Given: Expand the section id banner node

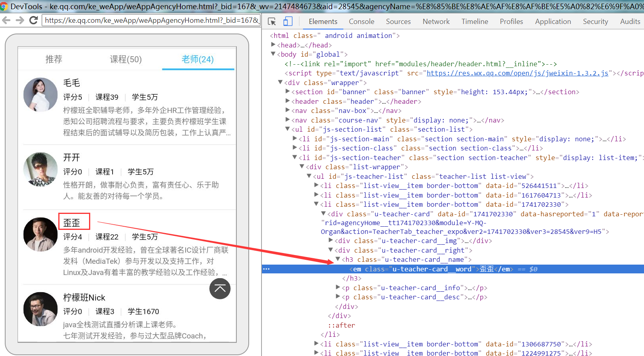Looking at the screenshot, I should pyautogui.click(x=287, y=91).
